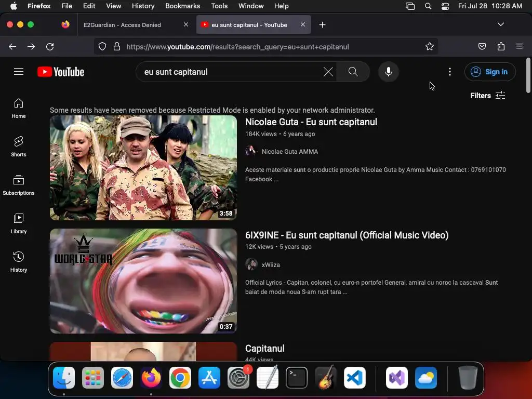
Task: Open the History menu in menu bar
Action: coord(143,6)
